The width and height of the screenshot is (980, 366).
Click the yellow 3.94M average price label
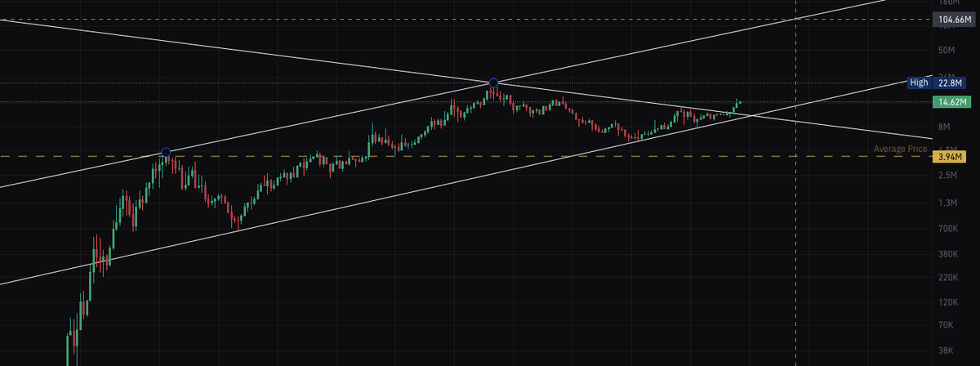click(x=949, y=156)
